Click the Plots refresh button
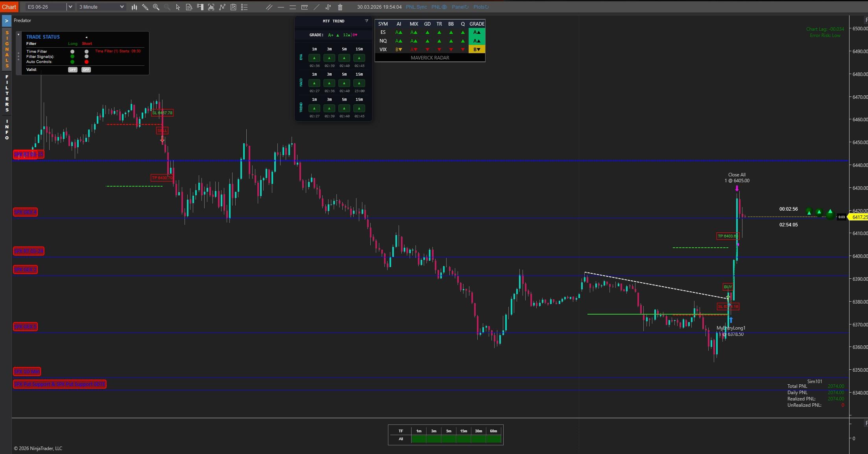The image size is (868, 454). [481, 7]
